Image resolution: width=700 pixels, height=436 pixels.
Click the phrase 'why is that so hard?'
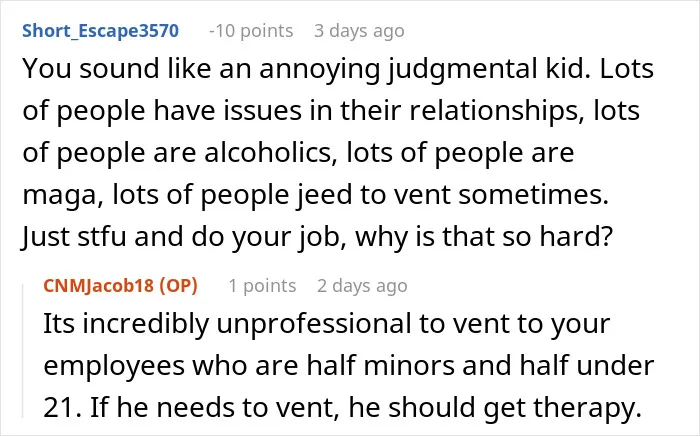(x=484, y=237)
